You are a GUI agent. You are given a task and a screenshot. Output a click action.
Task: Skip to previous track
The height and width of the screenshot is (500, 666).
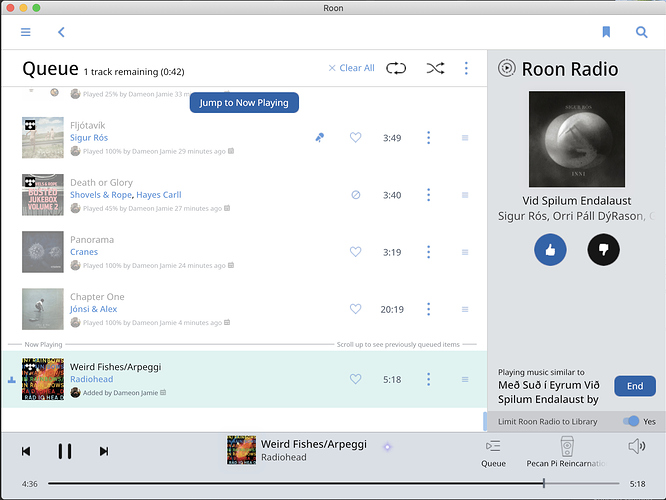[x=26, y=451]
